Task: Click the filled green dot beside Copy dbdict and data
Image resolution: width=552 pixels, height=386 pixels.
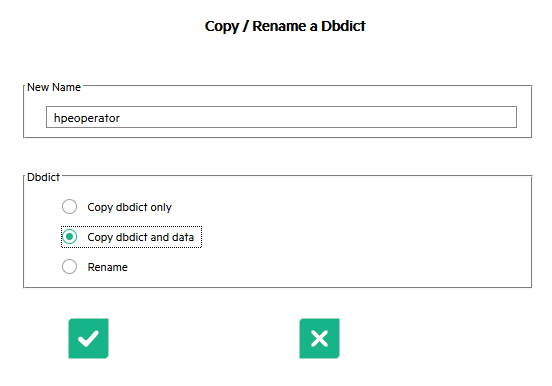Action: click(x=69, y=237)
